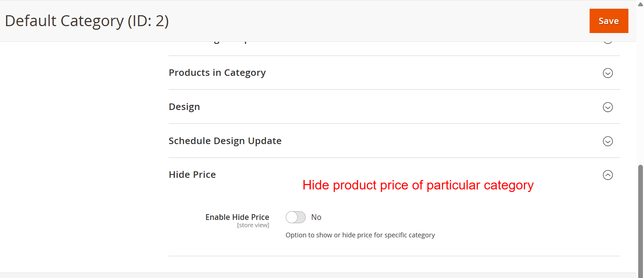Screen dimensions: 644x278
Task: Expand the Schedule Design Update section title
Action: click(225, 141)
